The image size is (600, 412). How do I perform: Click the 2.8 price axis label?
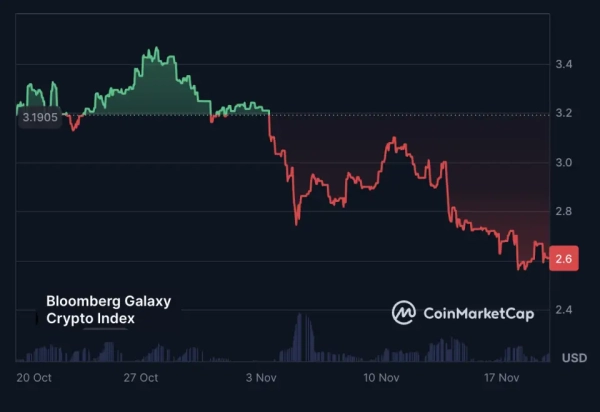click(x=564, y=212)
